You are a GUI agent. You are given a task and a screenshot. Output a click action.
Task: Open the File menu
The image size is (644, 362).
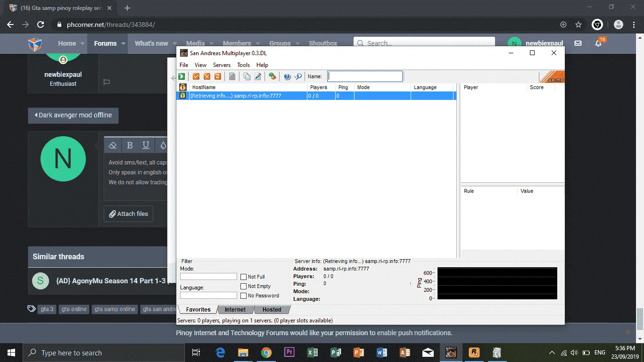click(x=184, y=65)
